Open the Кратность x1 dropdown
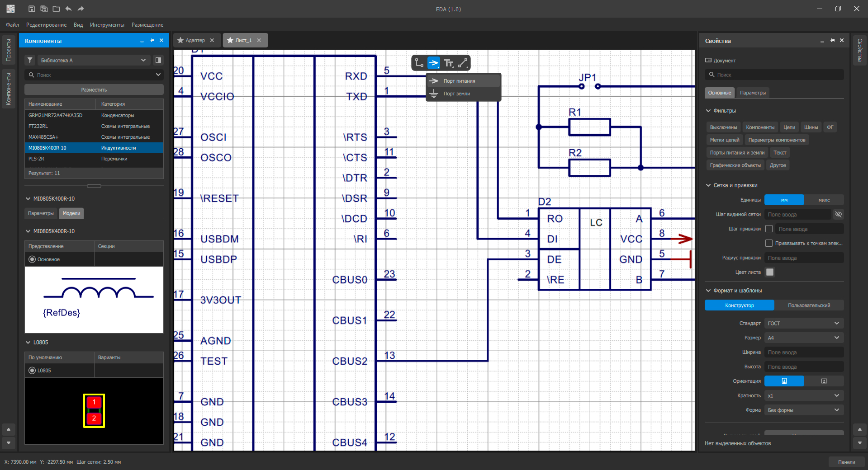Viewport: 868px width, 470px height. (x=804, y=395)
